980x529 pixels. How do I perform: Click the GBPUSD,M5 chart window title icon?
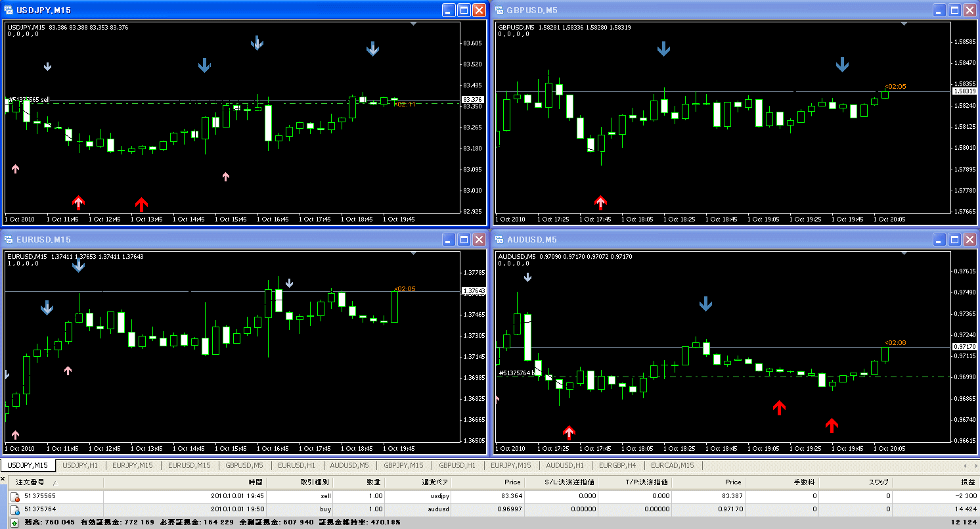click(499, 10)
